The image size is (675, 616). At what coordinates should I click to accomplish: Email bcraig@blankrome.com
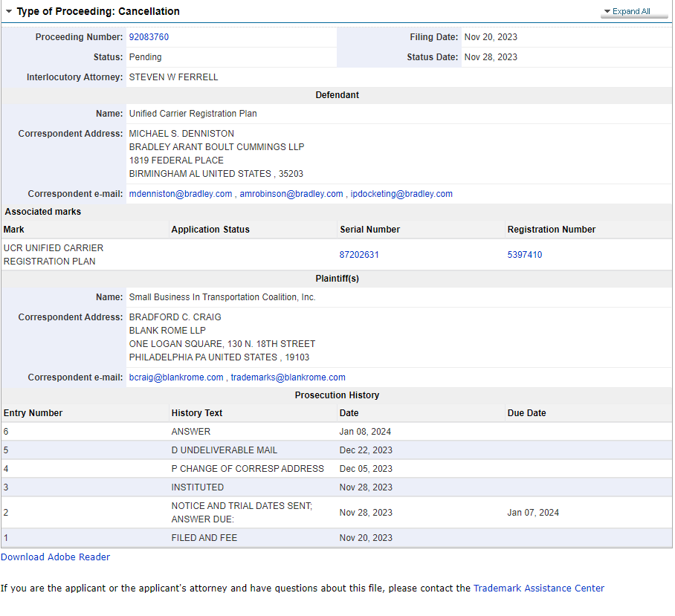tap(176, 377)
